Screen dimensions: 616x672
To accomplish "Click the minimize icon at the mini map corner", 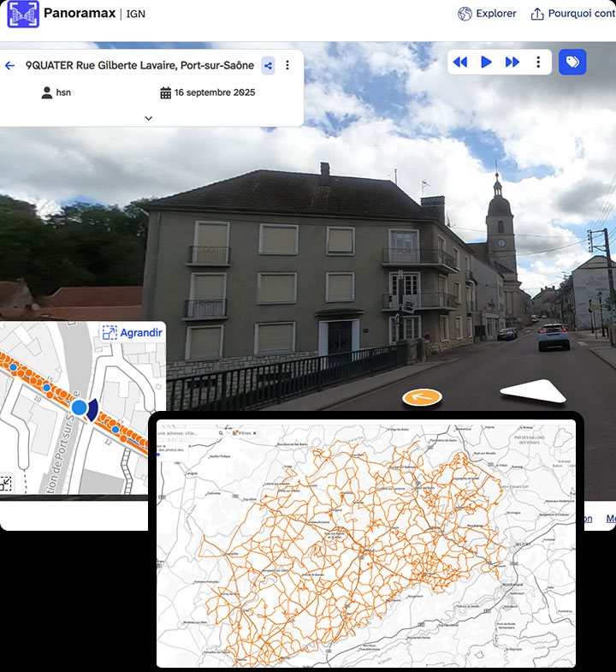I will [6, 484].
